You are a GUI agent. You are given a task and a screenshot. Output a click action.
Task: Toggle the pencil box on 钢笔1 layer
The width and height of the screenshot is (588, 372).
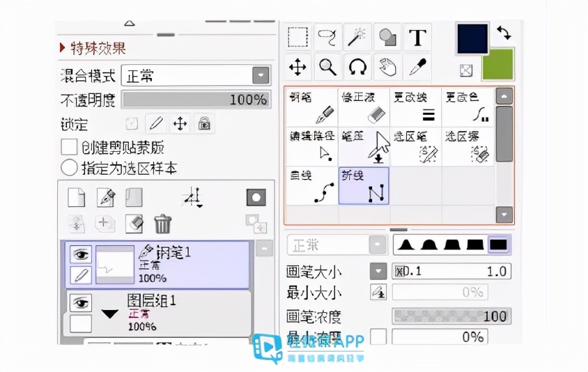point(81,275)
